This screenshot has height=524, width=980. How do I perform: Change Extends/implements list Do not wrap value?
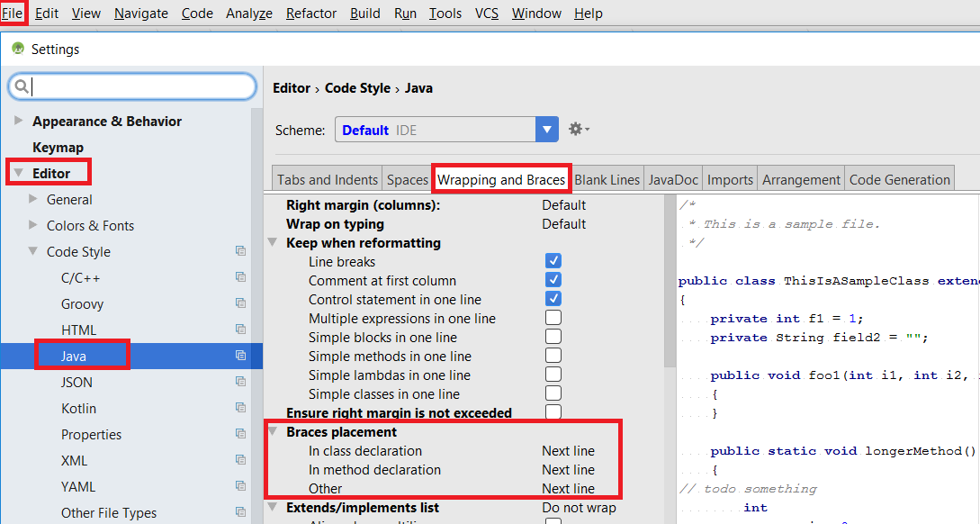coord(579,508)
